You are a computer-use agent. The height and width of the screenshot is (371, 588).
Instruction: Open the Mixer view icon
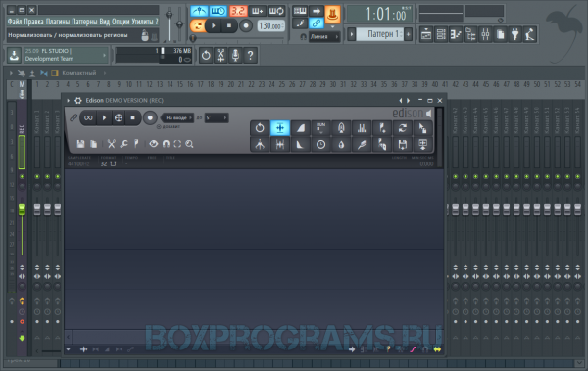pyautogui.click(x=485, y=35)
